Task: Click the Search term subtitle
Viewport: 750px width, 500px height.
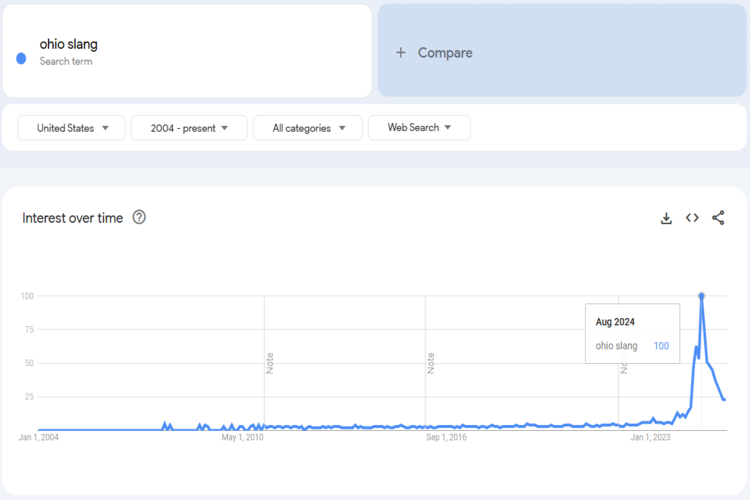Action: coord(66,61)
